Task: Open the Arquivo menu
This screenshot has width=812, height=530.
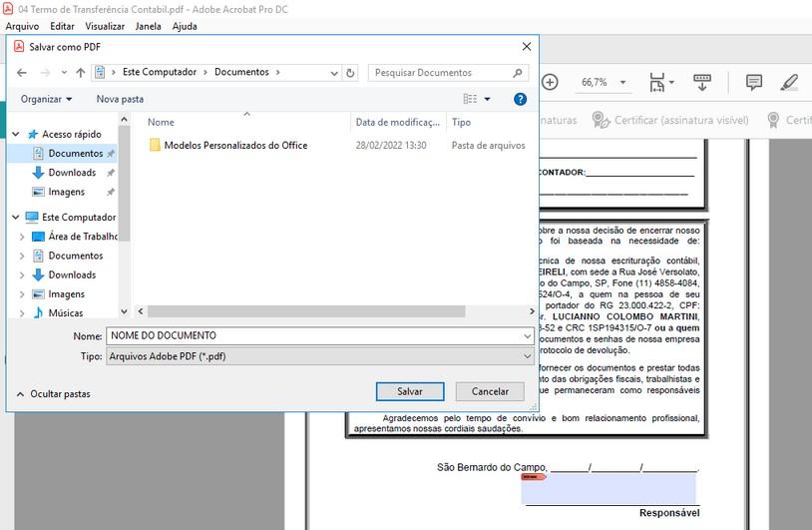Action: [x=22, y=26]
